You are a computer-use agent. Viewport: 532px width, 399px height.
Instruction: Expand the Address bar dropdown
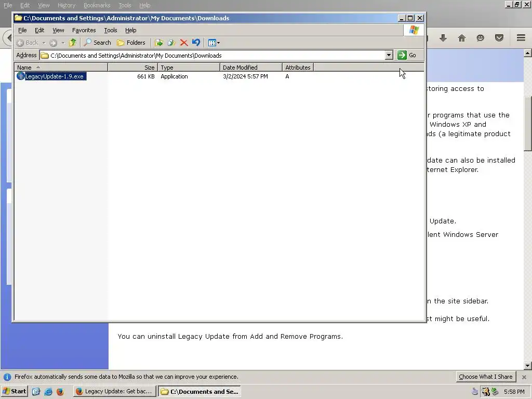(389, 55)
